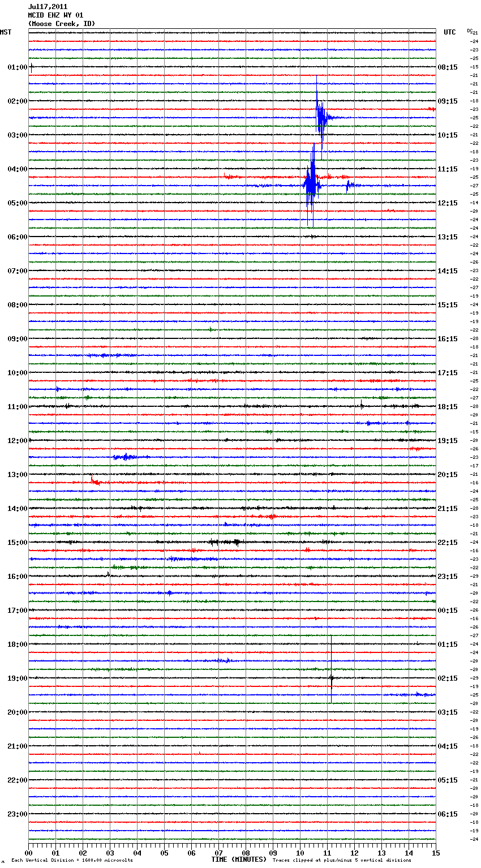The image size is (481, 868).
Task: Click the 06:00 MST time label
Action: coord(18,237)
